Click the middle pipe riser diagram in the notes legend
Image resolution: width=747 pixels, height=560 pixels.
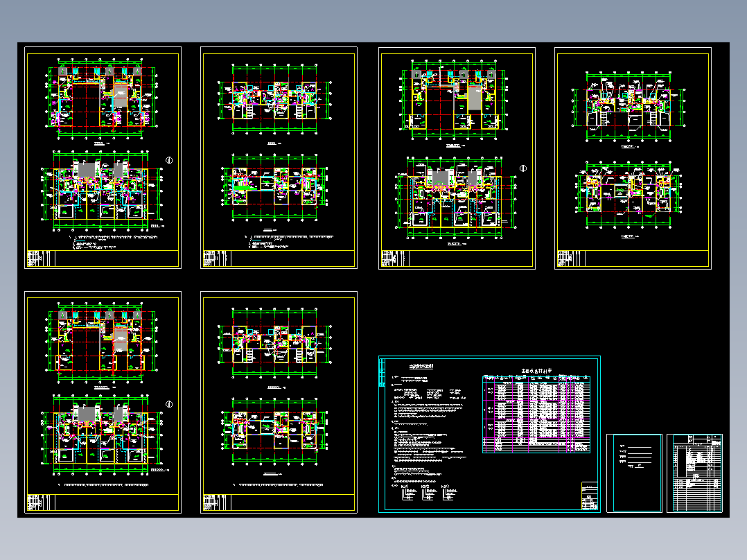click(x=429, y=493)
